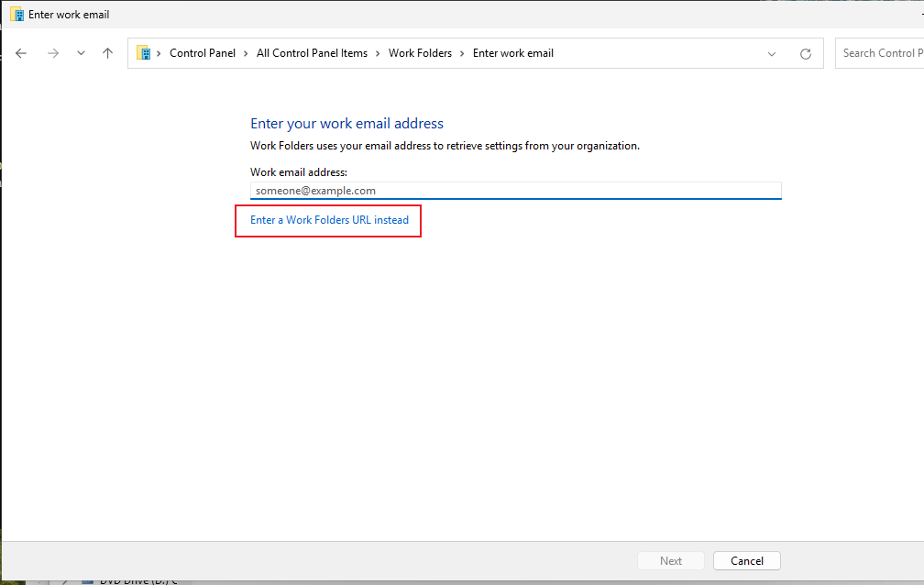Click the Work Folders icon in address bar
Viewport: 924px width, 585px height.
[143, 53]
